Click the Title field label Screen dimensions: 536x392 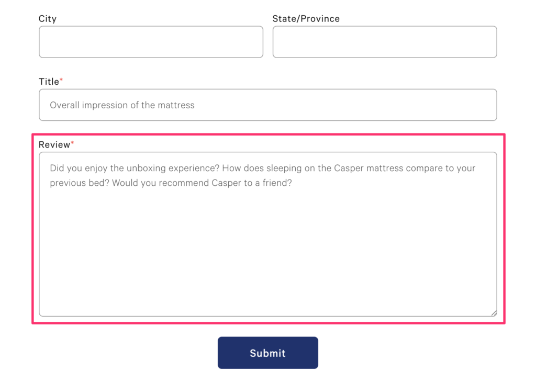[49, 82]
